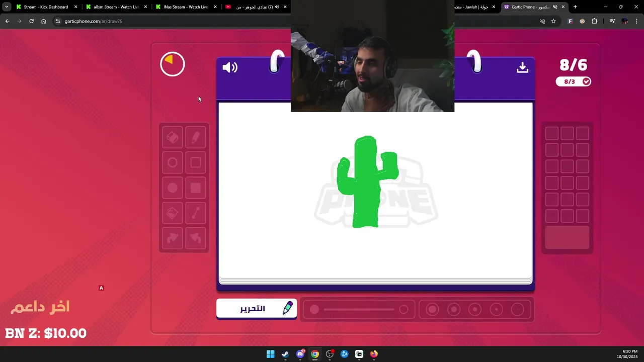
Task: Select the paint bucket fill tool
Action: (172, 213)
